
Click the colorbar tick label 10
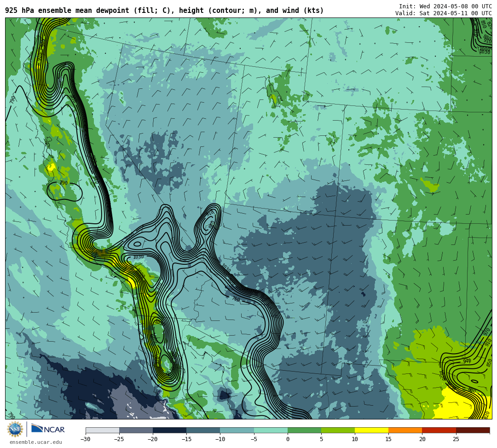[355, 439]
